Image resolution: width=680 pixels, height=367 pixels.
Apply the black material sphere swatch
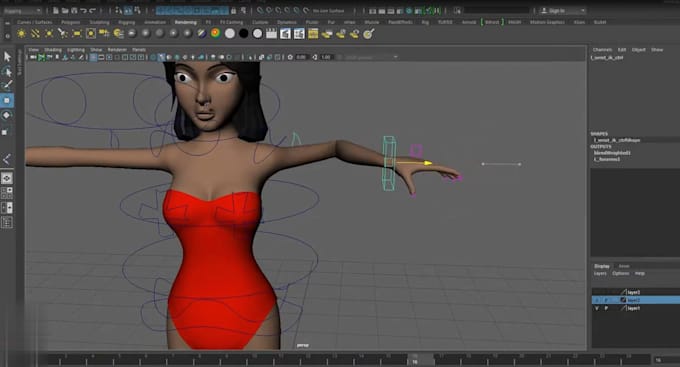(243, 33)
